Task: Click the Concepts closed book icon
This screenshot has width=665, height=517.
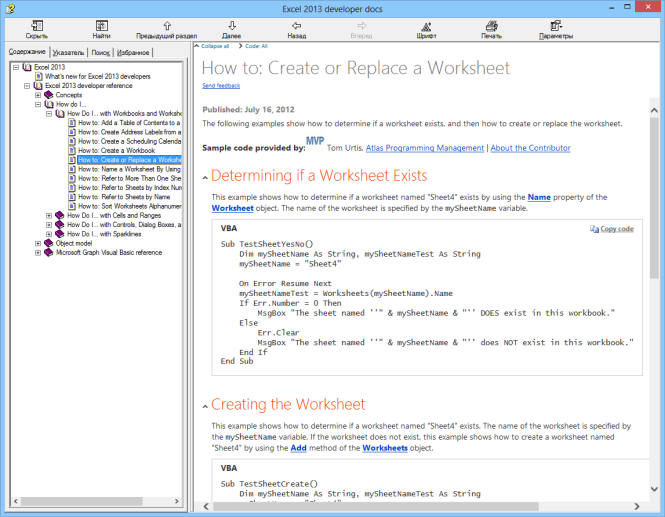Action: (x=49, y=95)
